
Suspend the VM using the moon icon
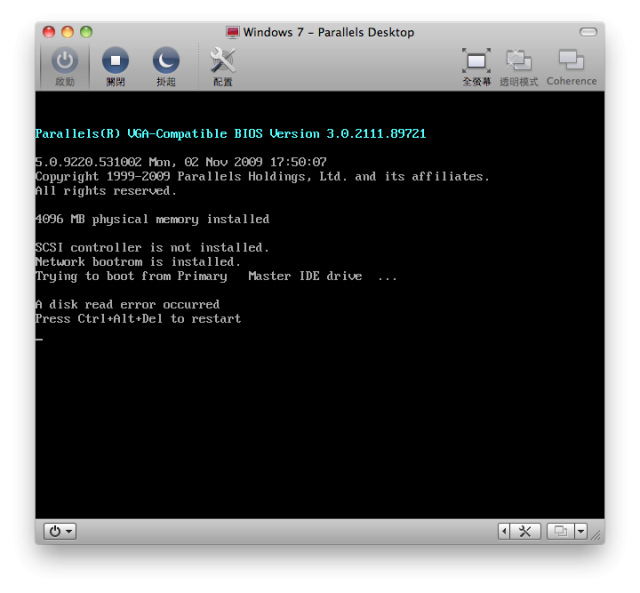click(x=166, y=66)
